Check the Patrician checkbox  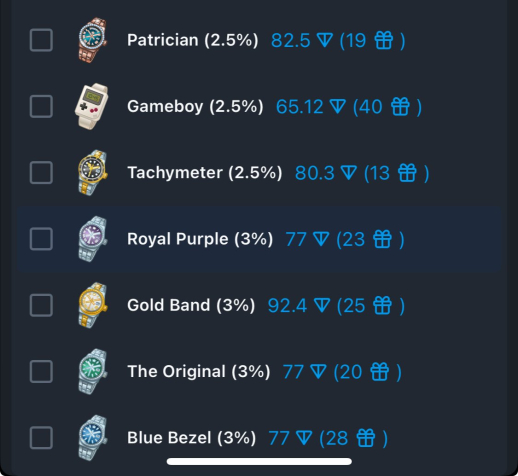click(x=41, y=40)
